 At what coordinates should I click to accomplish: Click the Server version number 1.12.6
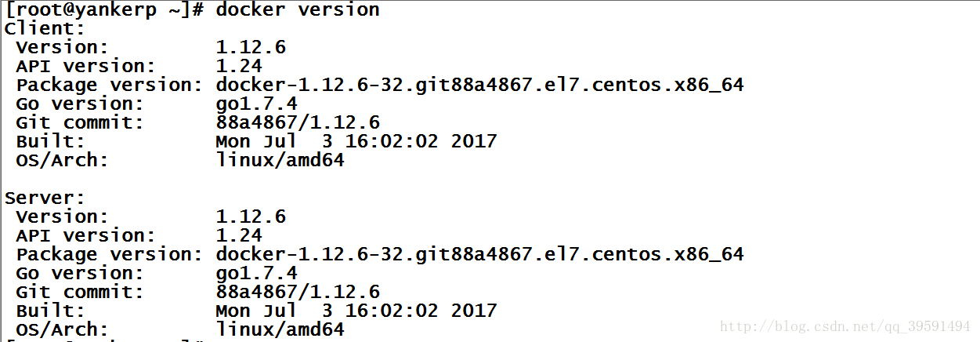tap(251, 216)
